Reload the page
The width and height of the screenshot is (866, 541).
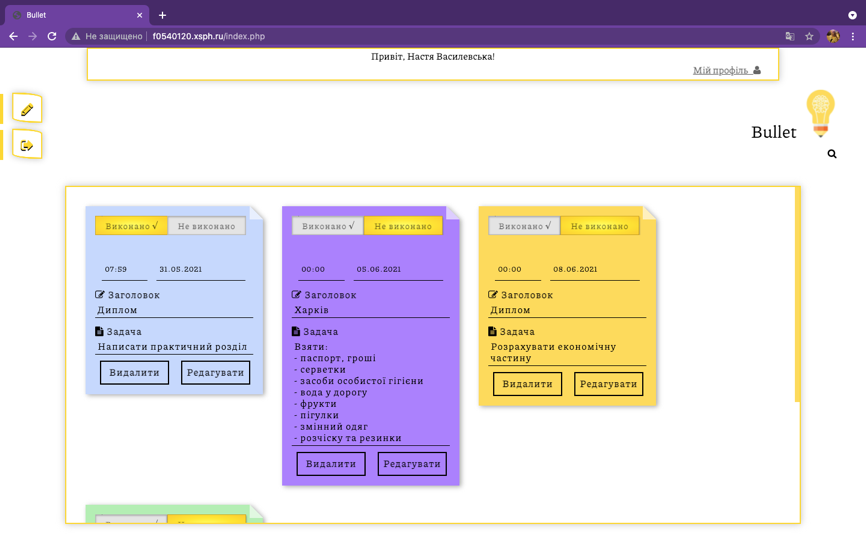[x=52, y=36]
